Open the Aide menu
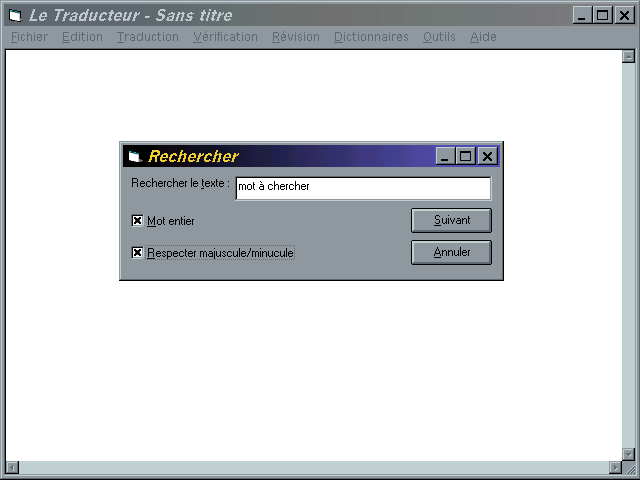640x480 pixels. 483,37
